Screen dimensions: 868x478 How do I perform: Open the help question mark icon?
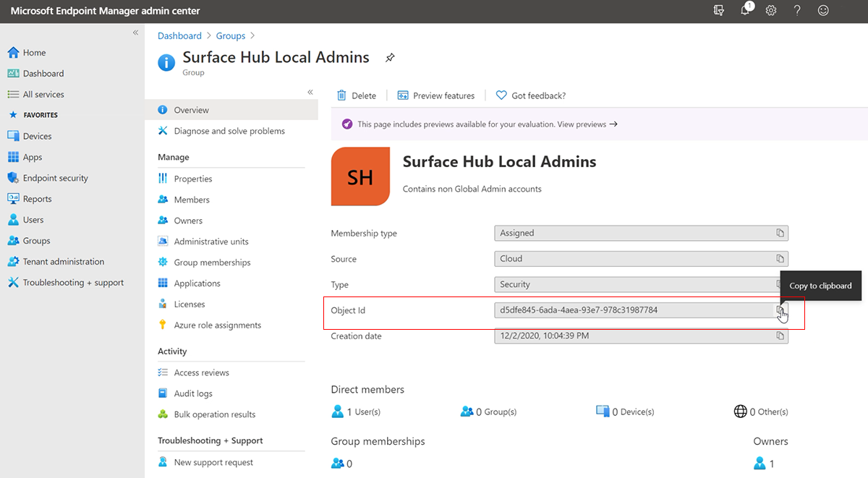coord(797,11)
